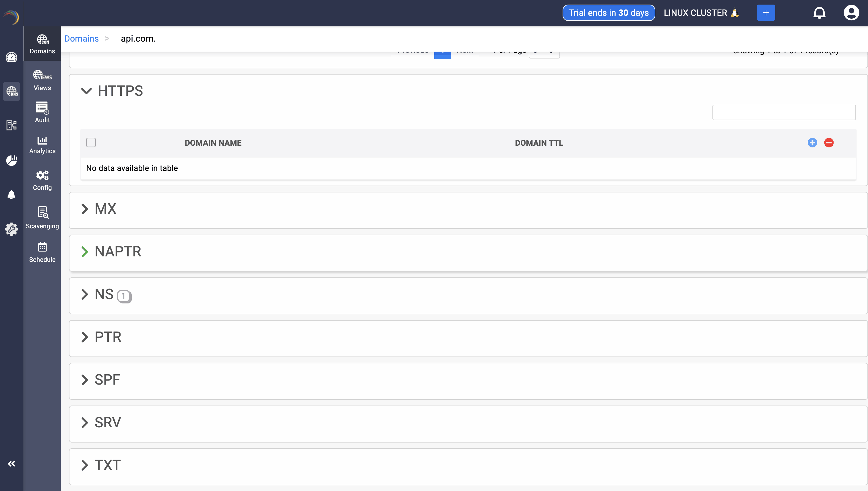
Task: Click the red remove record icon
Action: (x=828, y=143)
